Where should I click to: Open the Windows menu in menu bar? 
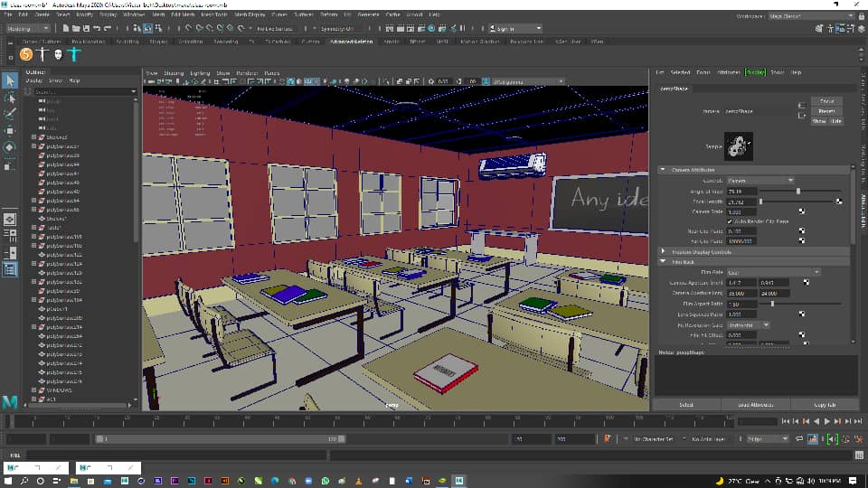pyautogui.click(x=134, y=15)
